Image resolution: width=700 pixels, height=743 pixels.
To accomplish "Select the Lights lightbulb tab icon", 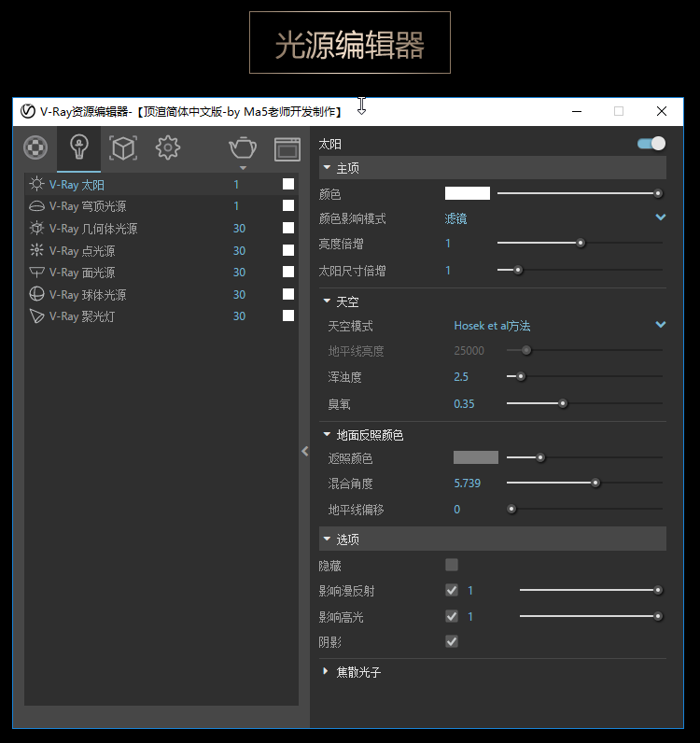I will point(78,147).
